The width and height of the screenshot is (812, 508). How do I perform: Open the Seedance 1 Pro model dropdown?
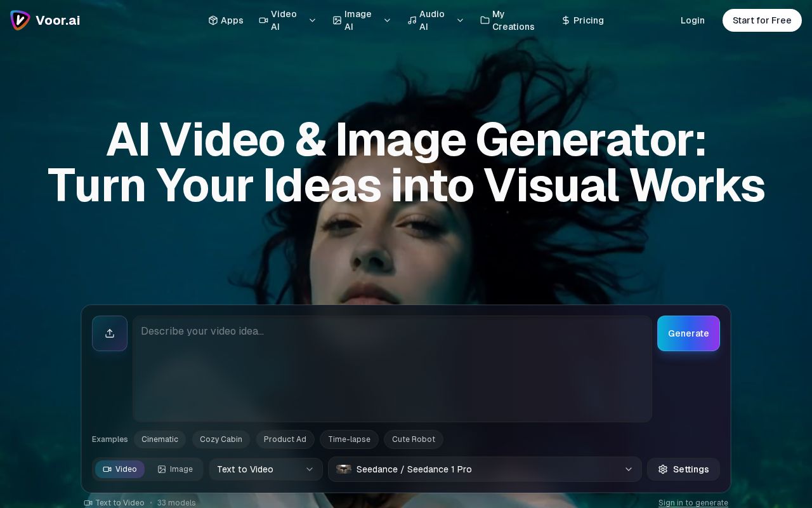[x=485, y=469]
